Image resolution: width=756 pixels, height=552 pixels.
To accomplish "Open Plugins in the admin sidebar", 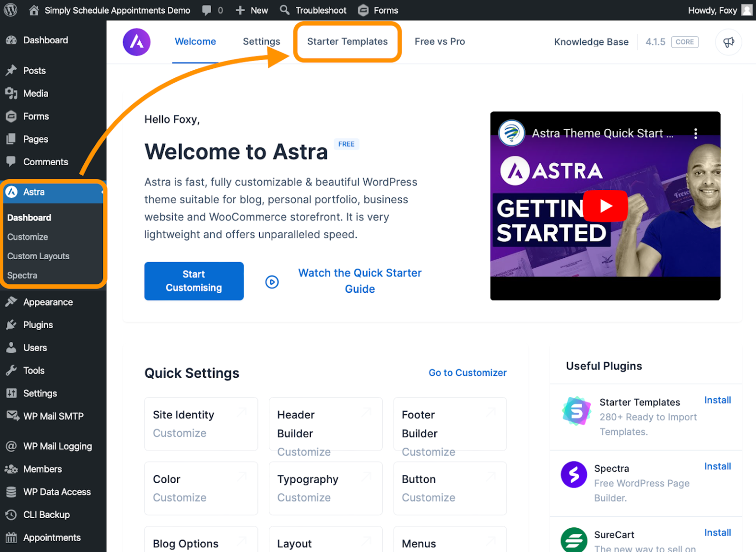I will (x=38, y=325).
